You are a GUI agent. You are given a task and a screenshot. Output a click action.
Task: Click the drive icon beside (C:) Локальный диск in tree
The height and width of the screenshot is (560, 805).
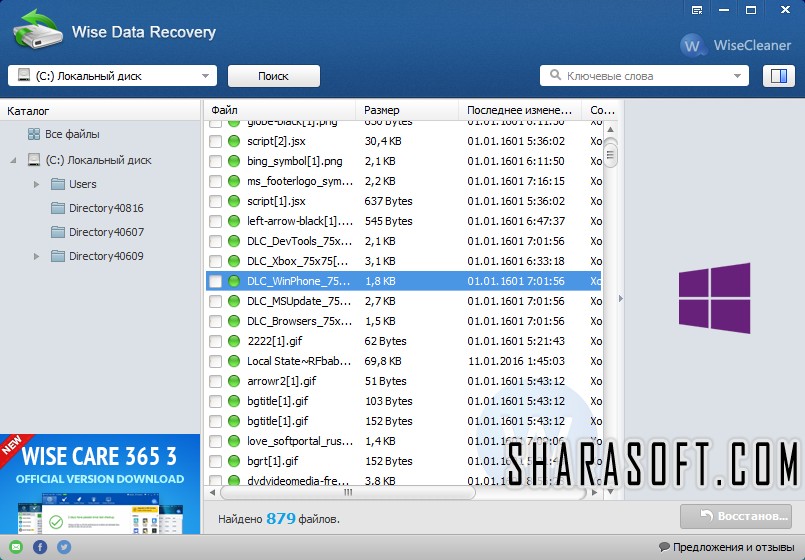[x=34, y=160]
